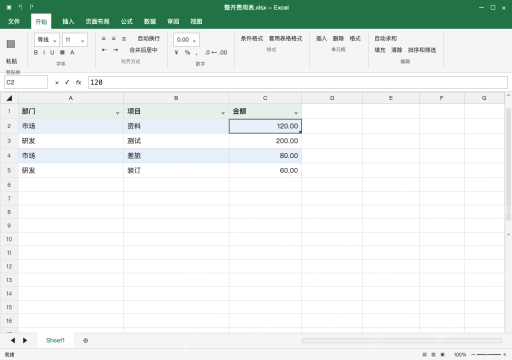
Task: Click the Save icon in the title bar
Action: [x=9, y=7]
